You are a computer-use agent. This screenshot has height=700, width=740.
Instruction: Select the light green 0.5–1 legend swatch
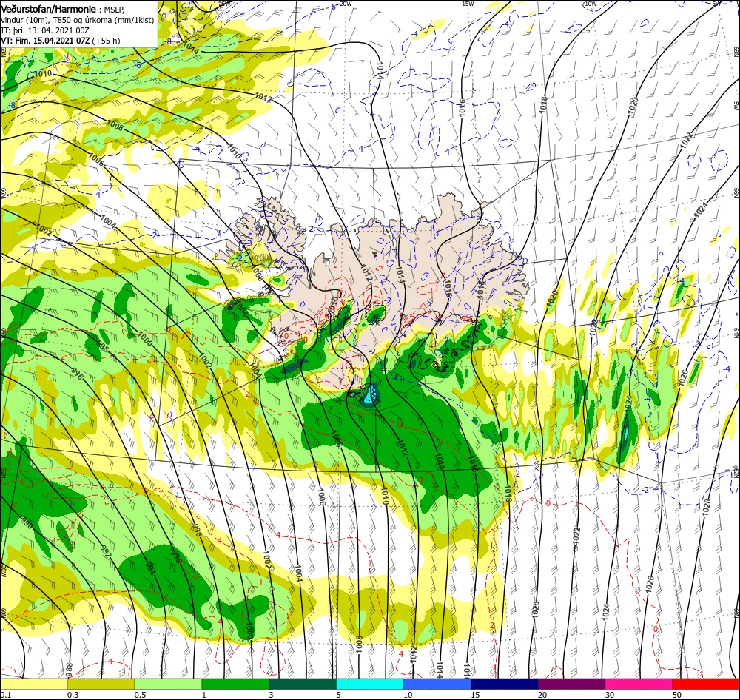click(x=168, y=684)
